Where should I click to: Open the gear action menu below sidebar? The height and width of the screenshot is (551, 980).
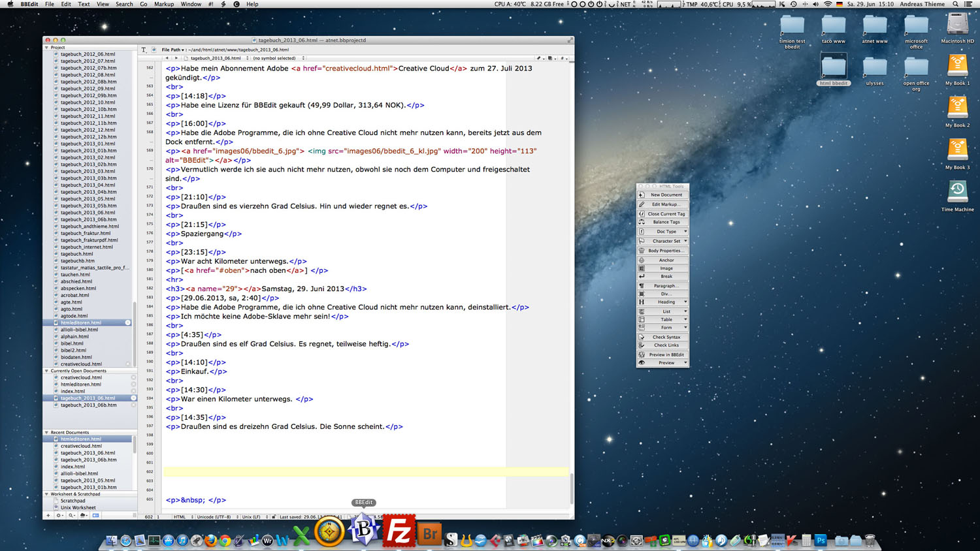tap(59, 516)
